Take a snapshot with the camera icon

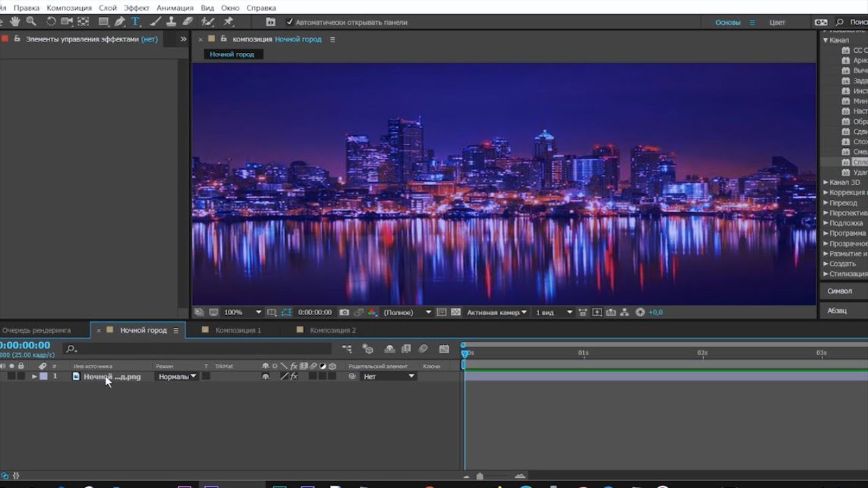pos(344,312)
